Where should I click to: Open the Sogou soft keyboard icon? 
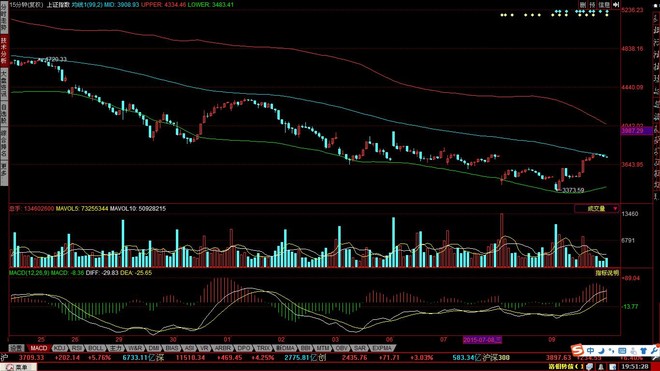click(622, 350)
